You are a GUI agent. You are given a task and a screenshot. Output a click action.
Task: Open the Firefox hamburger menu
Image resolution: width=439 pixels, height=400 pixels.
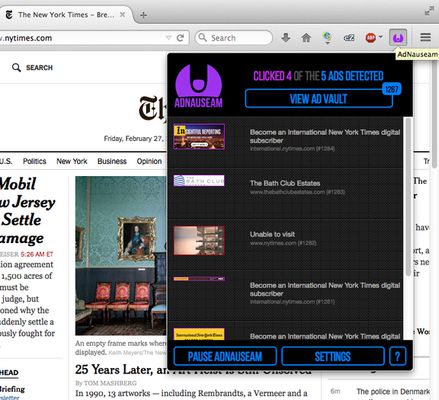pyautogui.click(x=425, y=37)
